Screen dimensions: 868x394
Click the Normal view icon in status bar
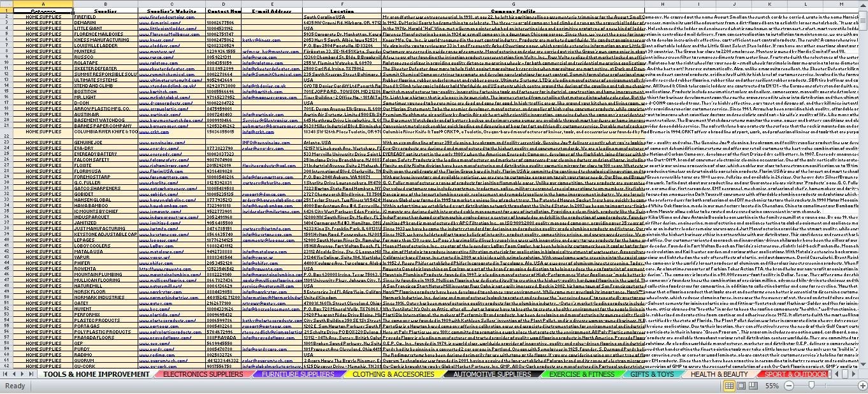(x=728, y=386)
